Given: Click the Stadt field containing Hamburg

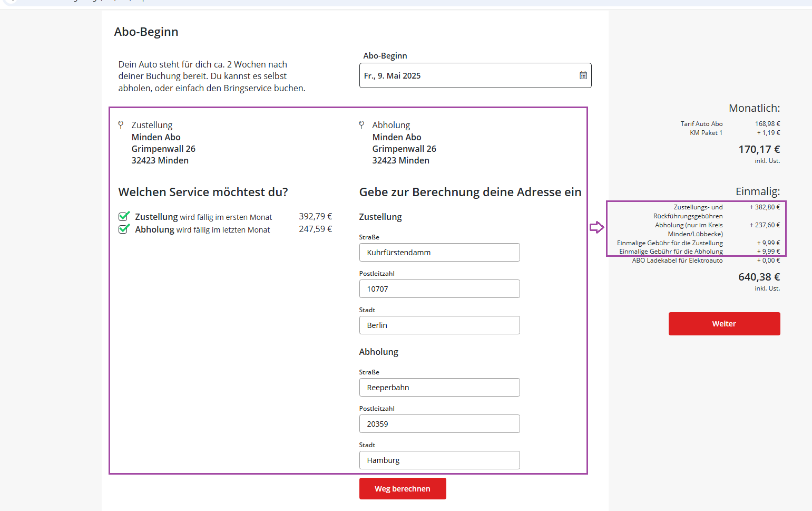Looking at the screenshot, I should (x=439, y=460).
